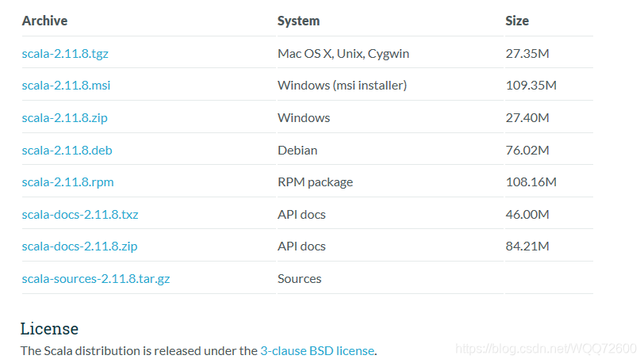Download scala-docs-2.11.8.zip API docs
Screen dimensions: 644x363
(x=79, y=246)
